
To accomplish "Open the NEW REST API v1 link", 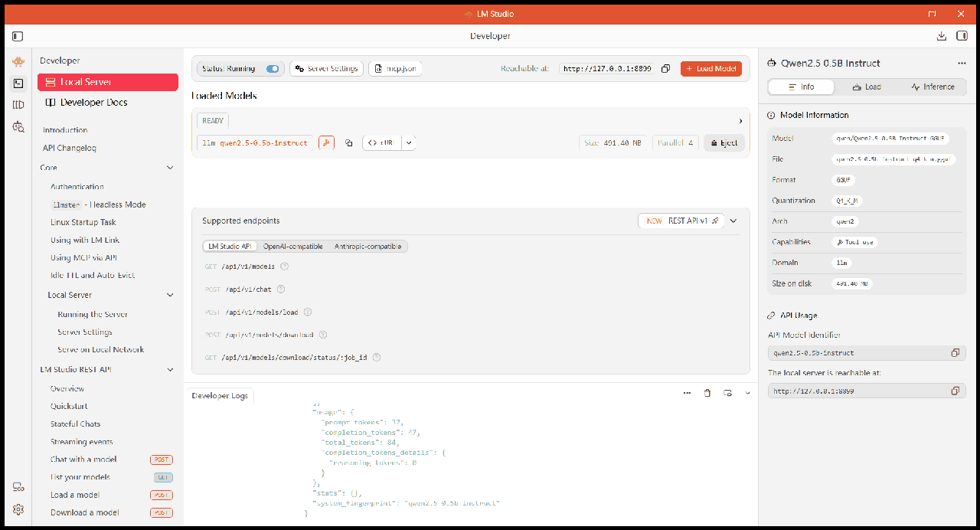I will 681,221.
